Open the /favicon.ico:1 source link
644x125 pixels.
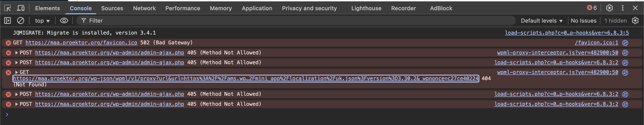point(596,43)
